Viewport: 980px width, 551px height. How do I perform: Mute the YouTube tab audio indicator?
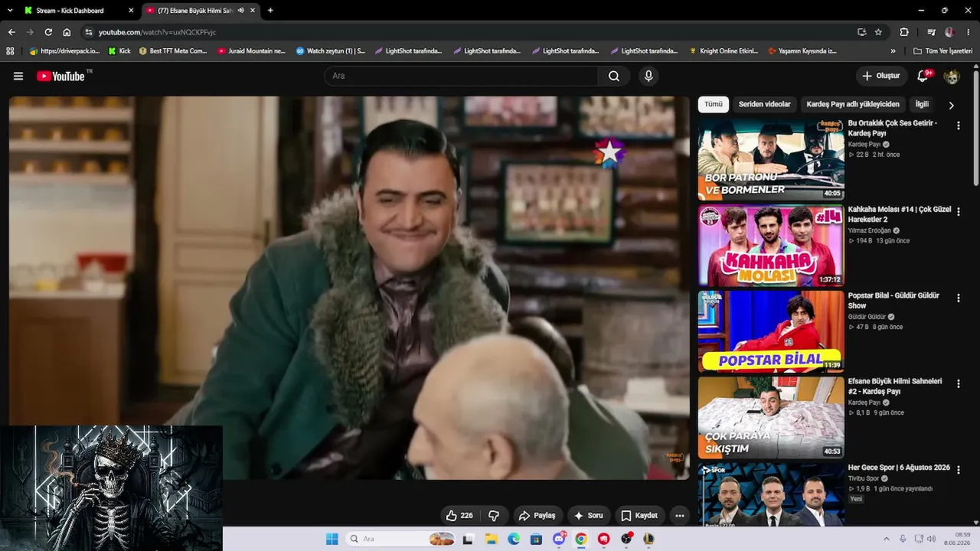point(240,11)
